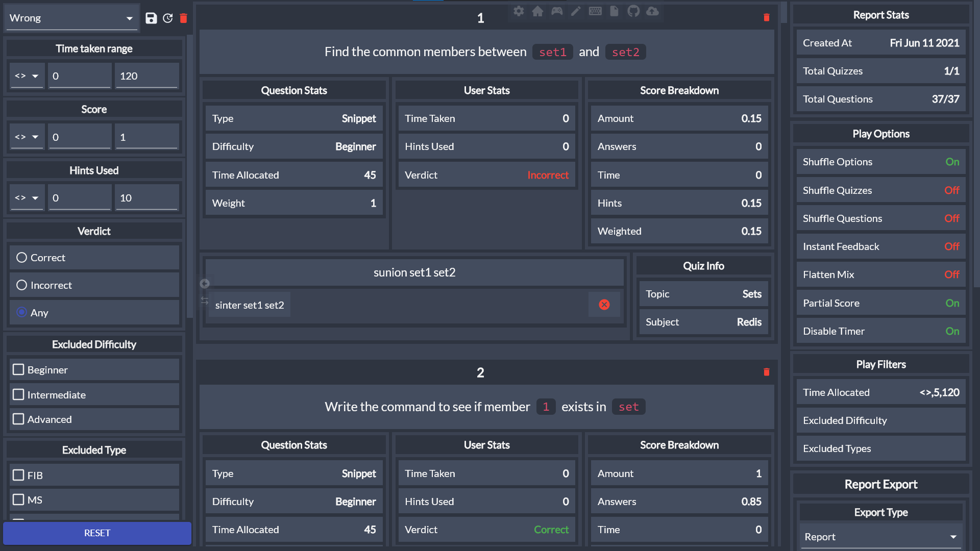Screen dimensions: 980x551
Task: Click the Hints Used minimum field
Action: [80, 198]
